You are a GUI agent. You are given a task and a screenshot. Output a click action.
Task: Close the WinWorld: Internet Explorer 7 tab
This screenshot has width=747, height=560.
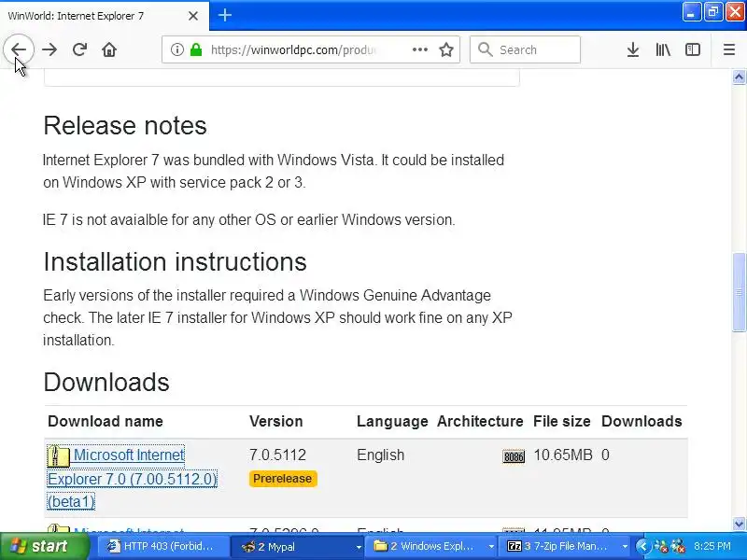click(x=193, y=16)
